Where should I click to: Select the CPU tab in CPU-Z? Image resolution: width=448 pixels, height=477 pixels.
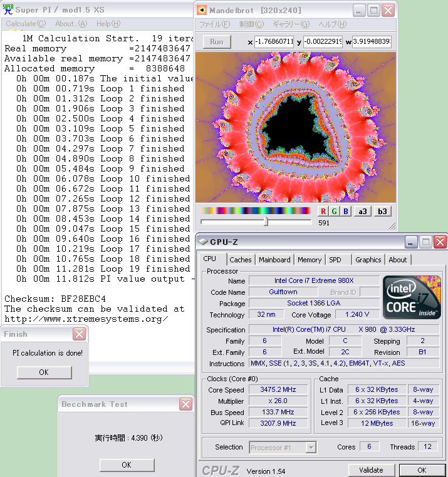tap(209, 259)
